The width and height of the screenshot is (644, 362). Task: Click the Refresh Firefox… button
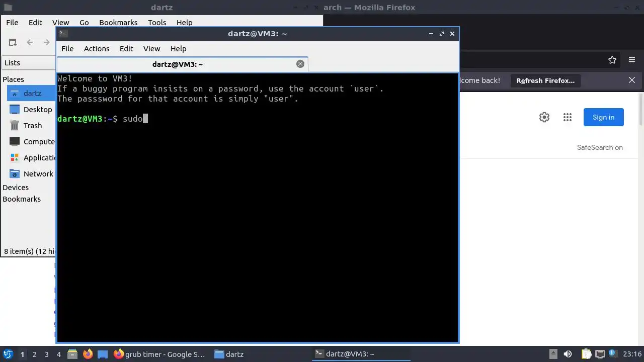(x=545, y=80)
